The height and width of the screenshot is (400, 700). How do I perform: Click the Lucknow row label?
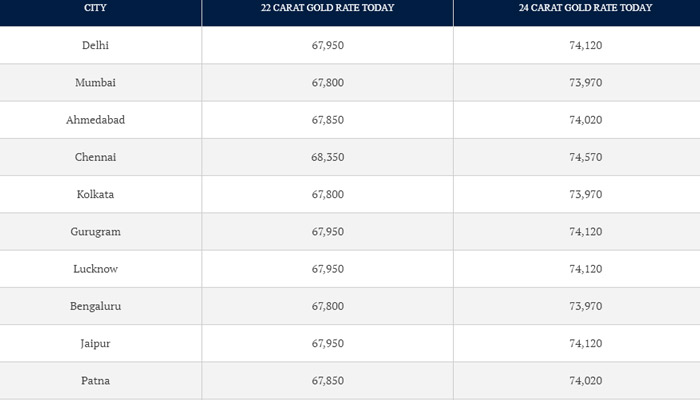[x=97, y=269]
